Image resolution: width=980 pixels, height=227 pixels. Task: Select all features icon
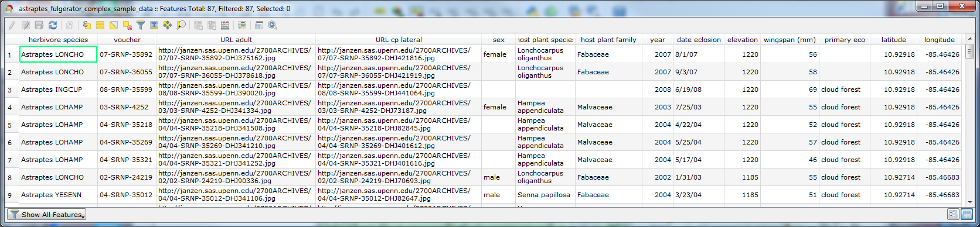[100, 25]
